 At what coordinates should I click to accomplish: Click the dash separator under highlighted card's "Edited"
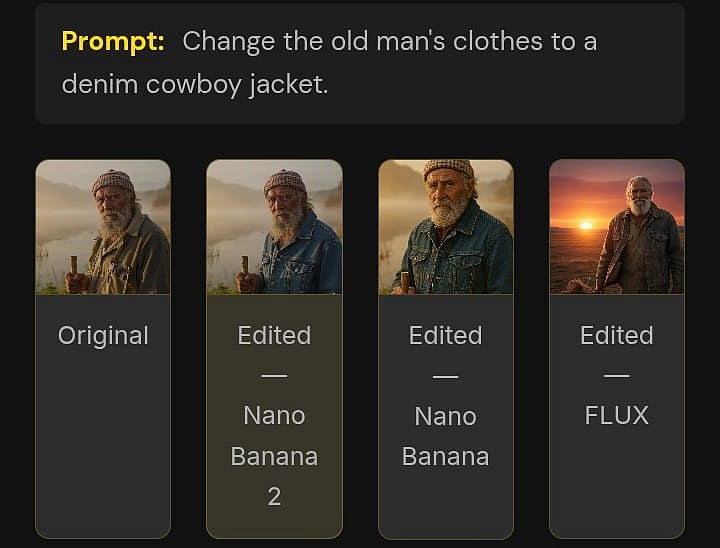274,375
